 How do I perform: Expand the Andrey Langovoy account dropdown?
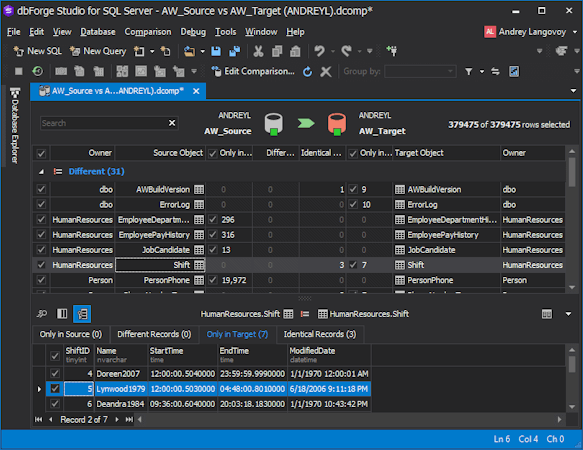click(x=575, y=32)
